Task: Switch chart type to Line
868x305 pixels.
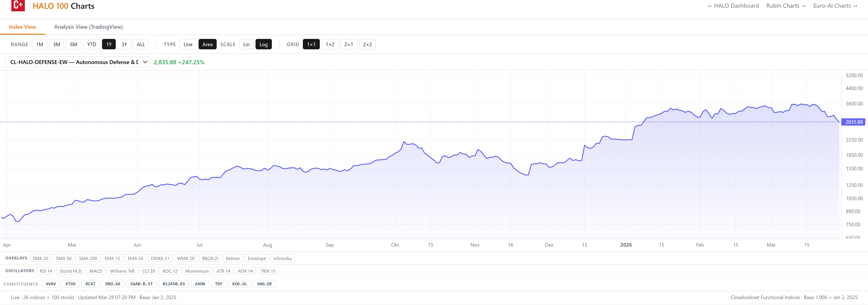Action: pos(188,45)
